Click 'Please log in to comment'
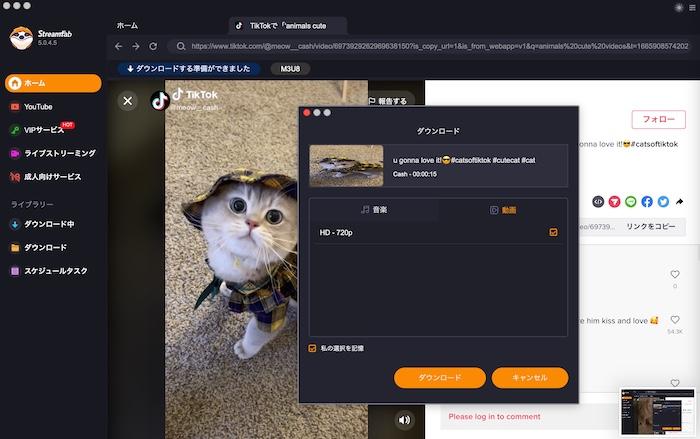This screenshot has width=700, height=439. pyautogui.click(x=494, y=416)
